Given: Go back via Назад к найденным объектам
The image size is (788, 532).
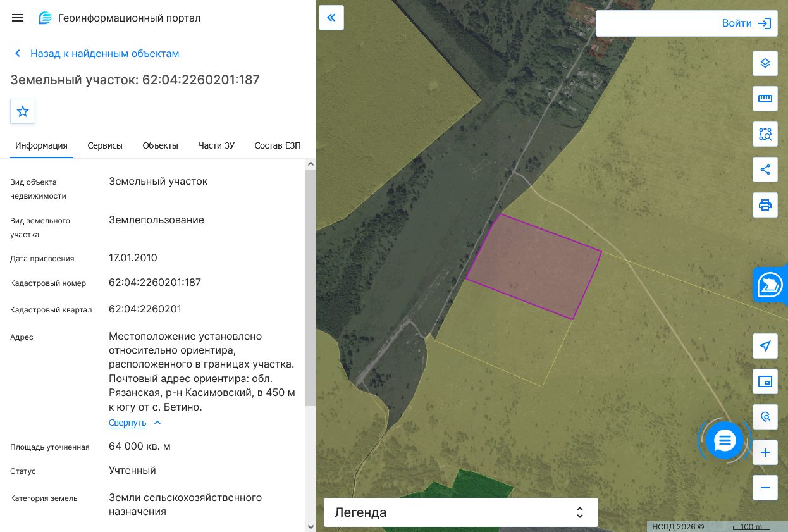Looking at the screenshot, I should [x=97, y=54].
